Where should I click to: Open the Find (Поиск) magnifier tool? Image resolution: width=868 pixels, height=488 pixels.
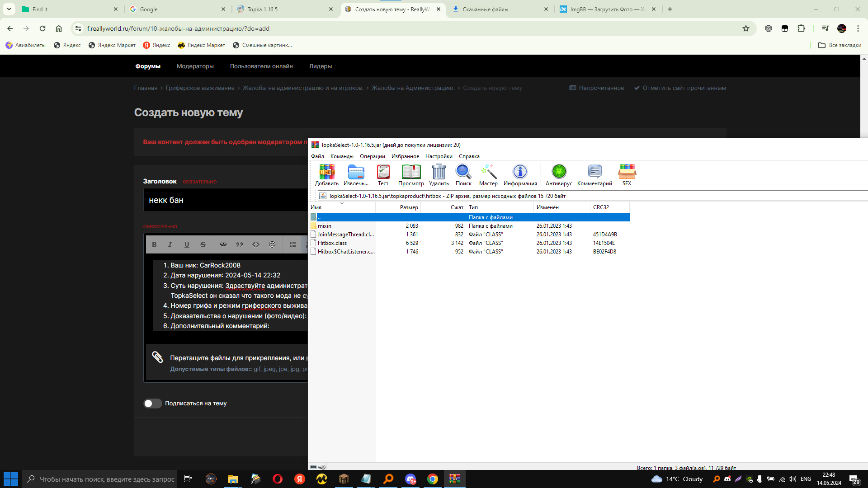click(x=463, y=175)
